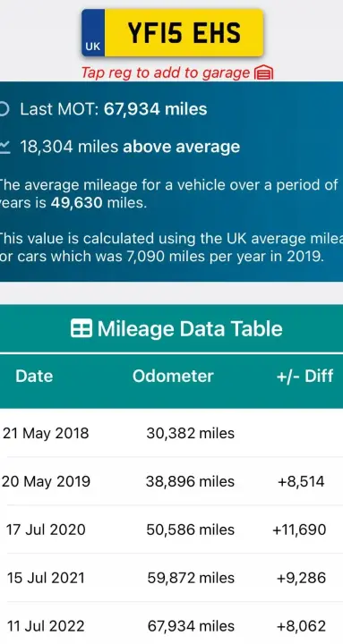Viewport: 343px width, 644px height.
Task: Click the +11,690 difference value
Action: coord(299,530)
